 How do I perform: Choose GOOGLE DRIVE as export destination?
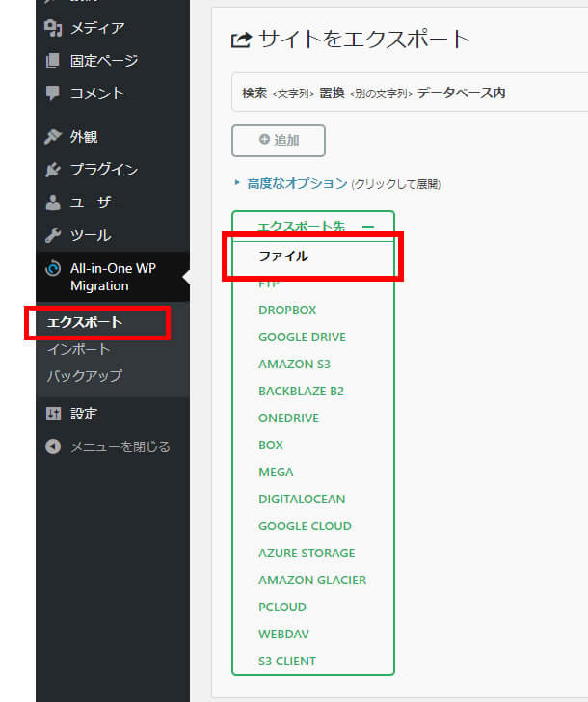[x=302, y=337]
